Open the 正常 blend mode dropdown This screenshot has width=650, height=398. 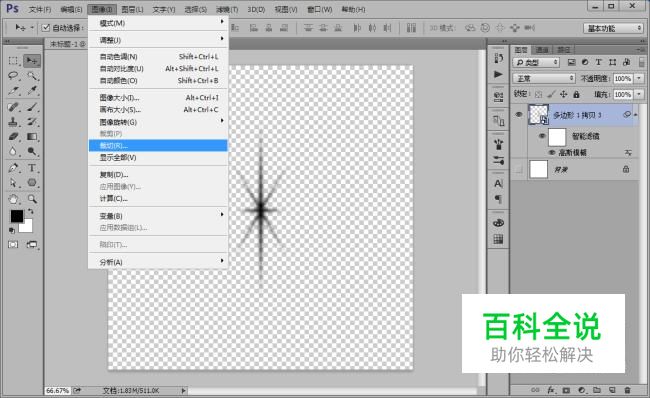[x=544, y=78]
